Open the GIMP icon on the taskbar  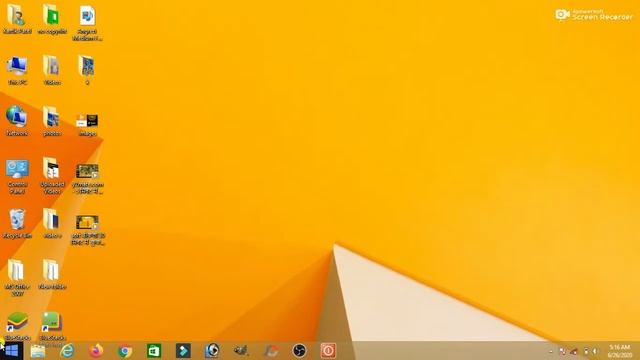[241, 351]
